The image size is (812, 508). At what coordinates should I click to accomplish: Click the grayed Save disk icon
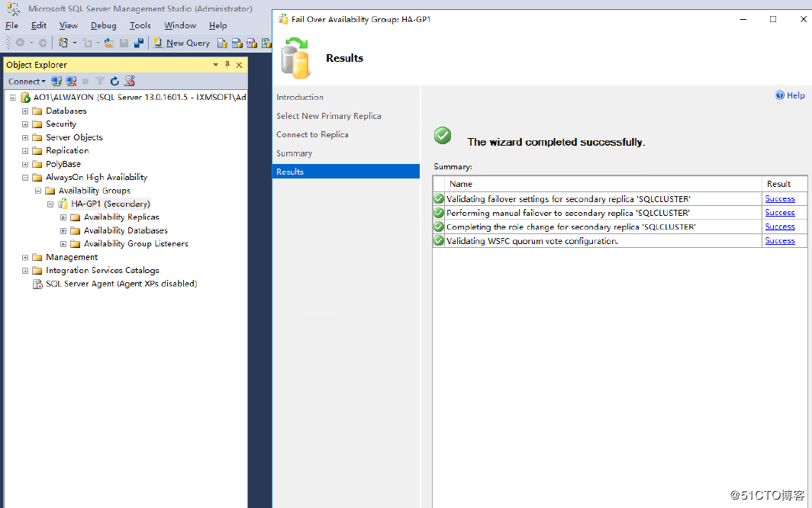[x=124, y=43]
